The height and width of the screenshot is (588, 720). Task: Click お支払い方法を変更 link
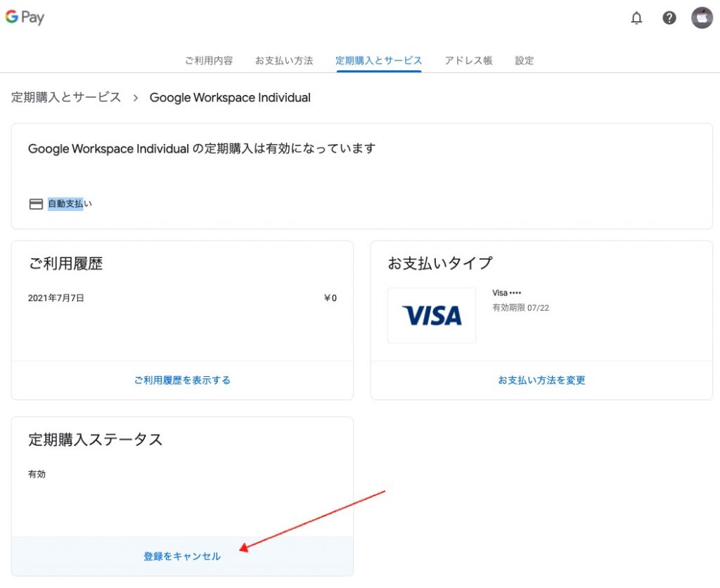point(542,381)
